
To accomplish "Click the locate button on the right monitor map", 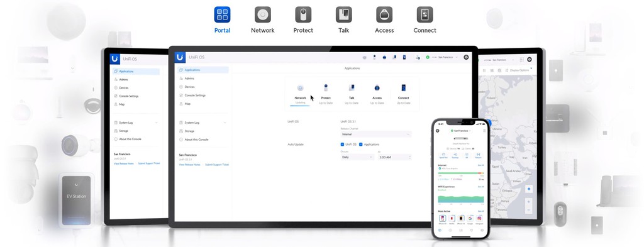I will [528, 189].
